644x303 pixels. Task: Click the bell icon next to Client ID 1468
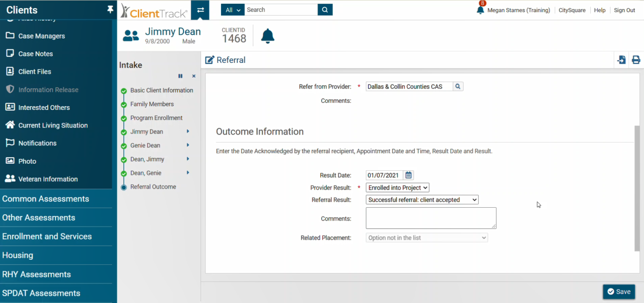click(x=267, y=36)
